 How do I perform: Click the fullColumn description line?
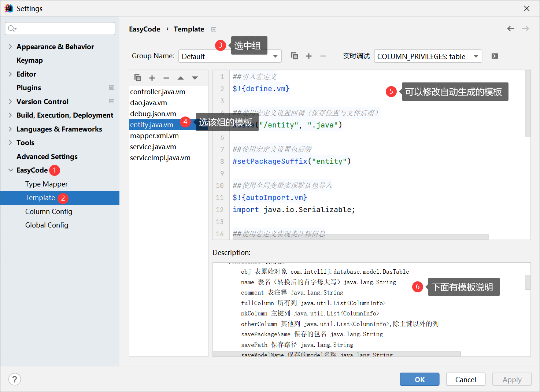pyautogui.click(x=313, y=303)
